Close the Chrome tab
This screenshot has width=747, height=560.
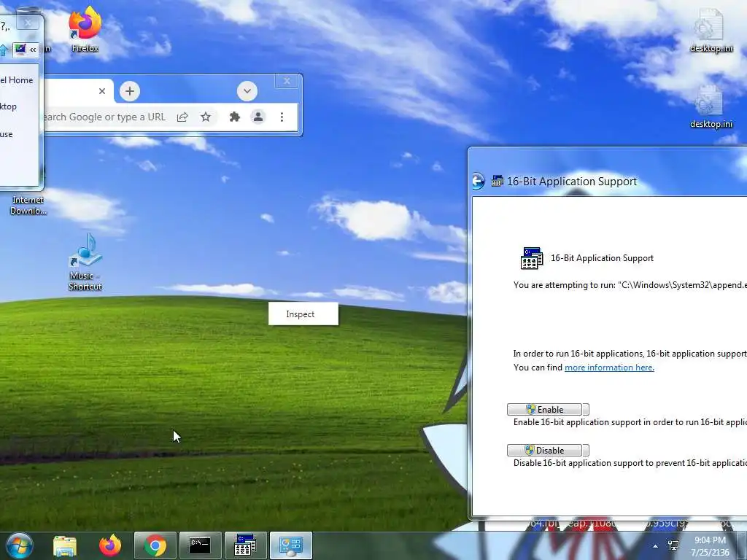click(102, 91)
